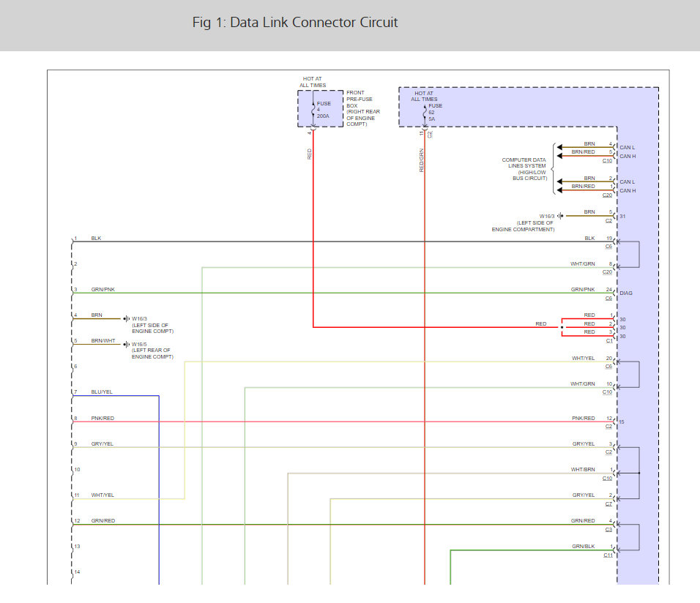Click the topmost CAN L BRN arrow
700x603 pixels.
560,147
